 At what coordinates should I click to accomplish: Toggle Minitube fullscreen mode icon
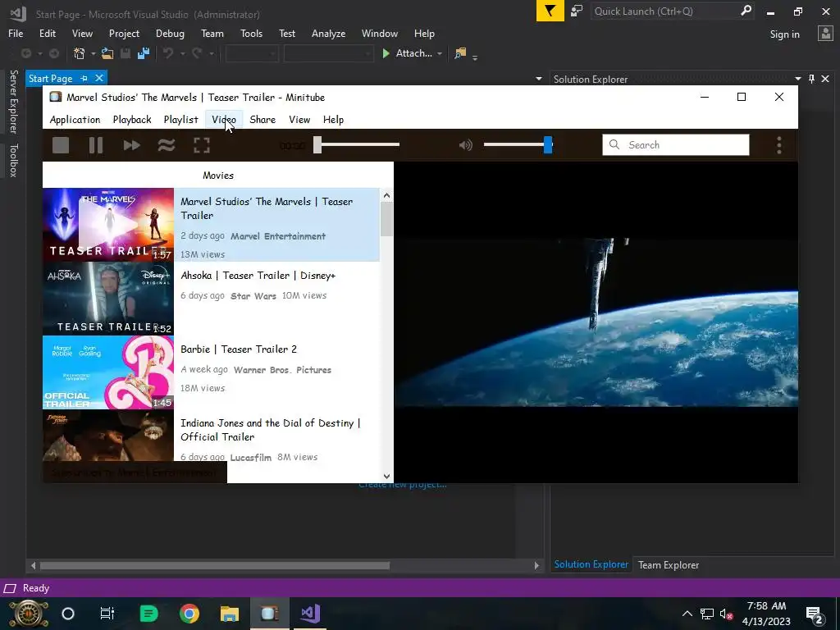(x=202, y=145)
